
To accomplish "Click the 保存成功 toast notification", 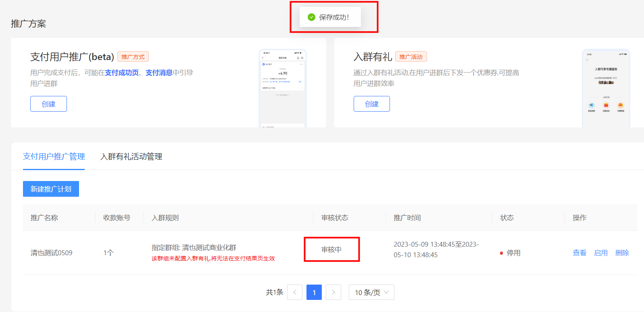I will [330, 17].
